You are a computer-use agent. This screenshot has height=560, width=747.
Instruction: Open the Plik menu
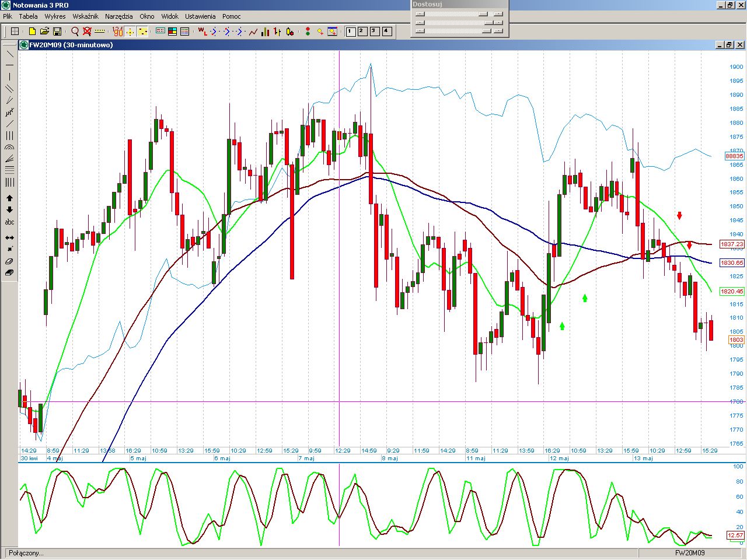8,16
